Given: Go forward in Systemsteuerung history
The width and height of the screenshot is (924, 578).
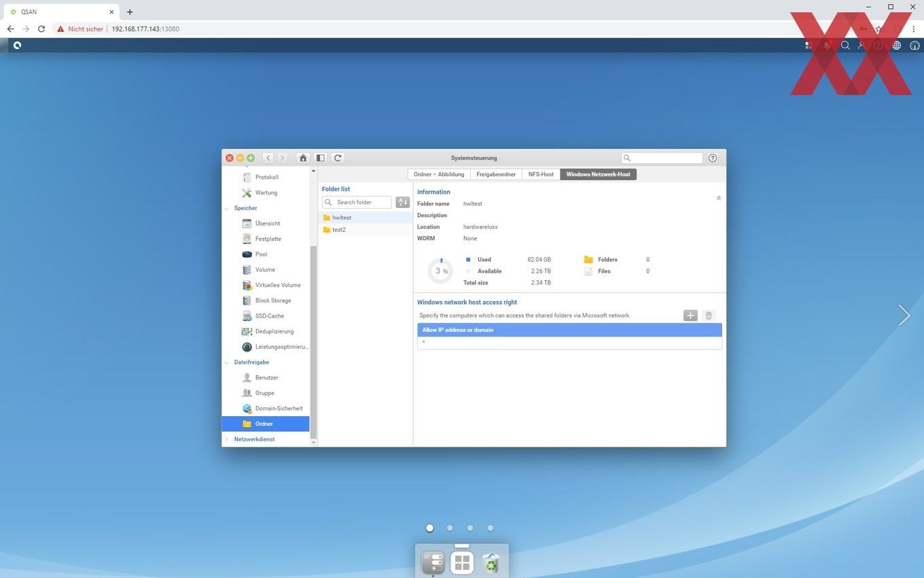Looking at the screenshot, I should click(x=282, y=158).
